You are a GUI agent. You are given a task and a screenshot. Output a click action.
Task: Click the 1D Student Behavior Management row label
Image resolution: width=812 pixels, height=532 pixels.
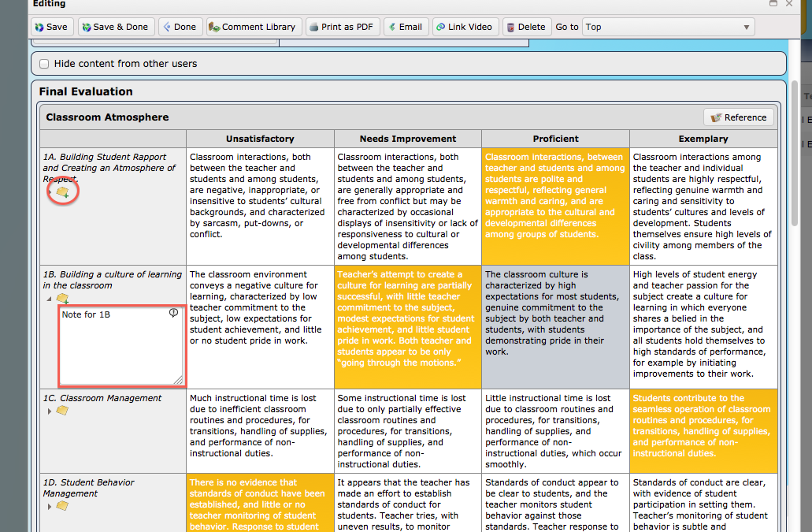[88, 488]
